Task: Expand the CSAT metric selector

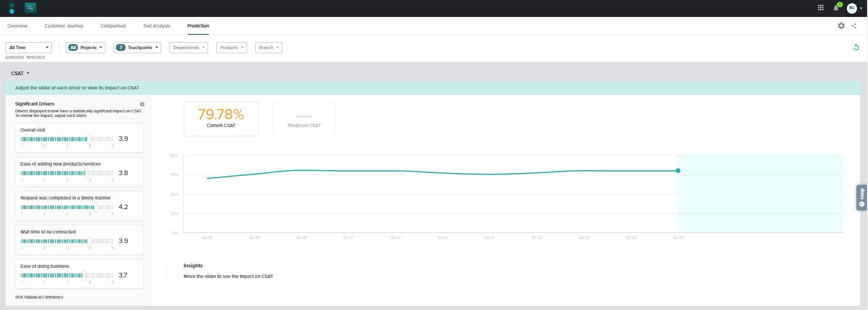Action: coord(20,73)
